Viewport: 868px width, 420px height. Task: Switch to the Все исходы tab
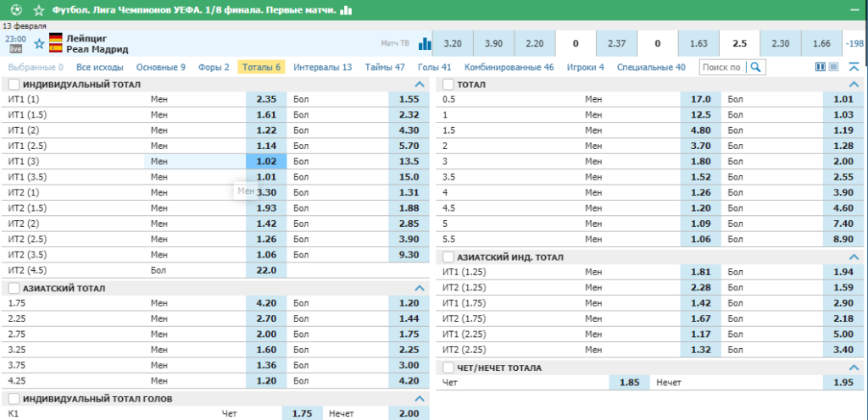pyautogui.click(x=100, y=68)
